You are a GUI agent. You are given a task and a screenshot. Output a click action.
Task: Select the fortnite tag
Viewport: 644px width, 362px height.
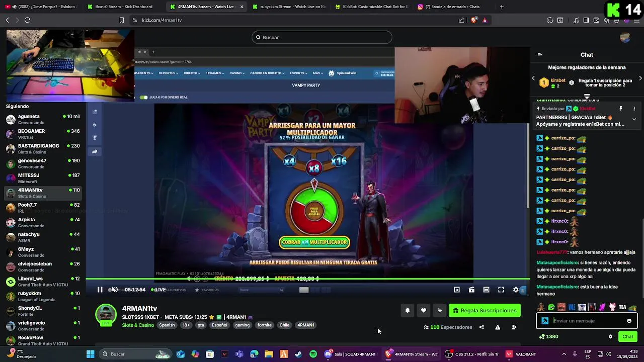(264, 325)
